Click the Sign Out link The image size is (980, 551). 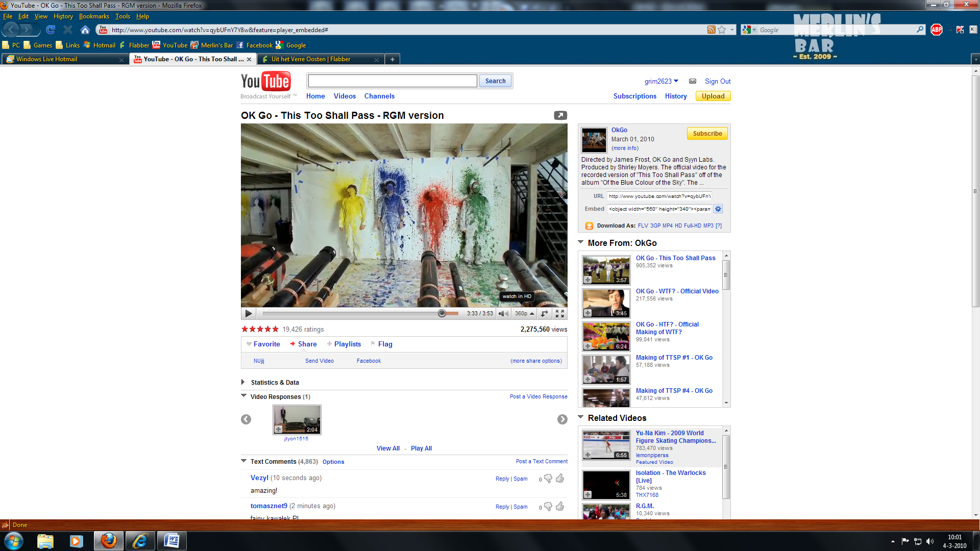pos(718,81)
